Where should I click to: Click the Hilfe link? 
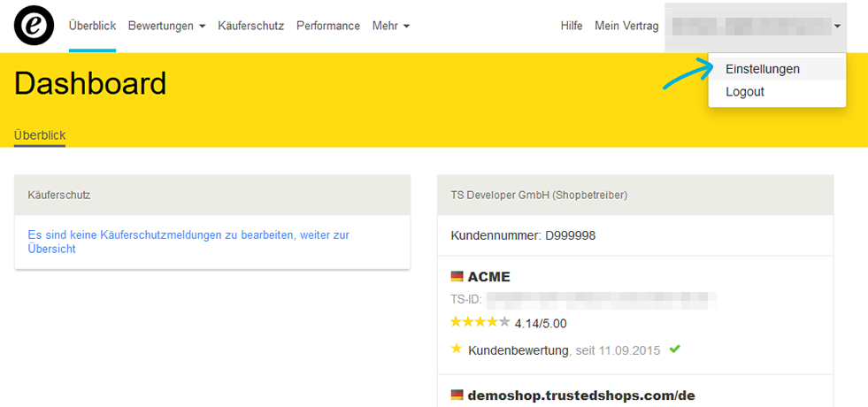click(572, 26)
